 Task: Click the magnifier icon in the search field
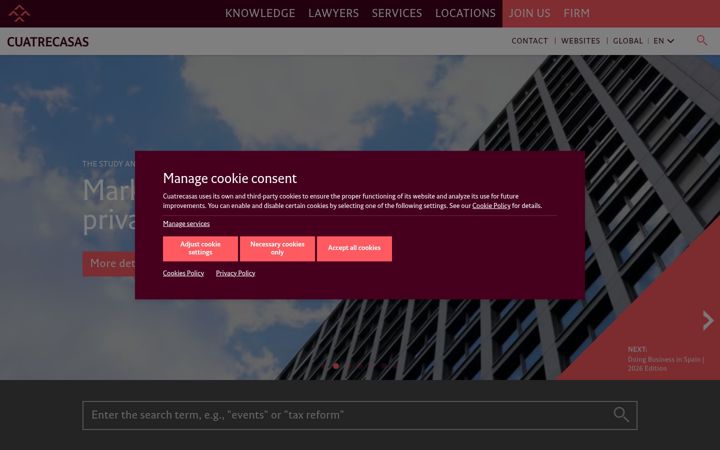point(621,415)
